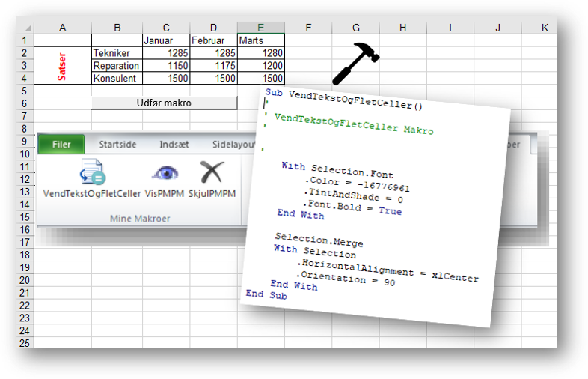Click the Marts cell in column E
588x379 pixels.
click(260, 40)
